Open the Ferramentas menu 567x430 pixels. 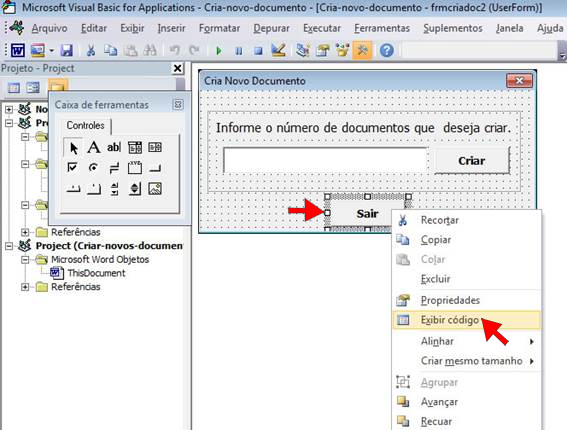click(x=382, y=28)
